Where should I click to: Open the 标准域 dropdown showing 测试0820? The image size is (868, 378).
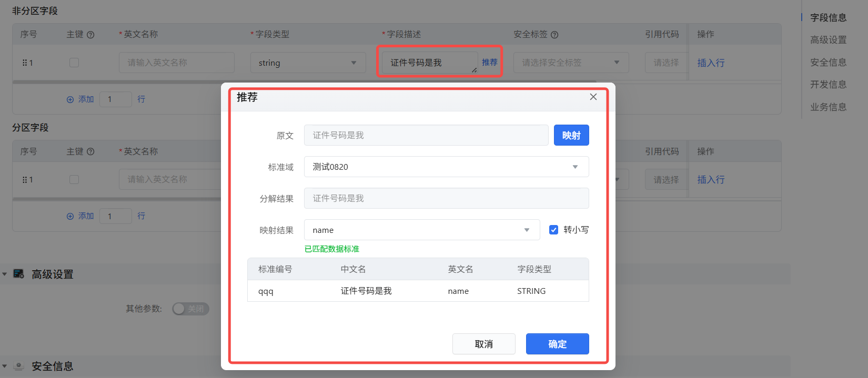click(446, 167)
